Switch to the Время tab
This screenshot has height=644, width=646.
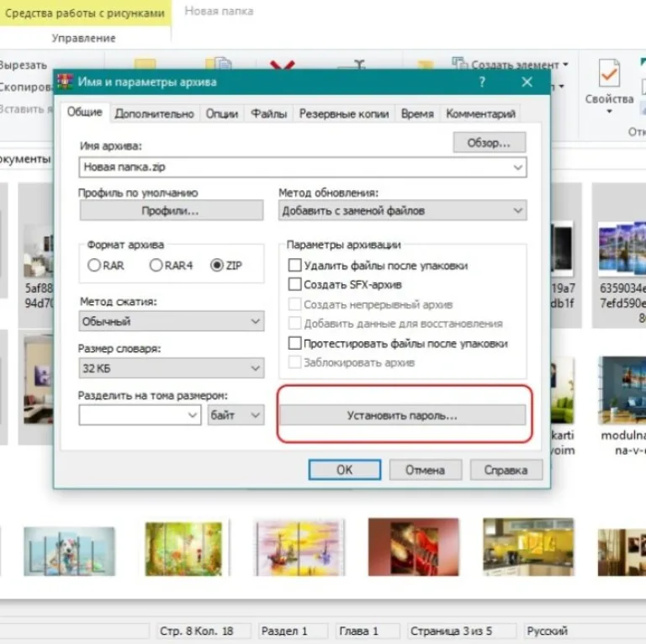(x=417, y=113)
